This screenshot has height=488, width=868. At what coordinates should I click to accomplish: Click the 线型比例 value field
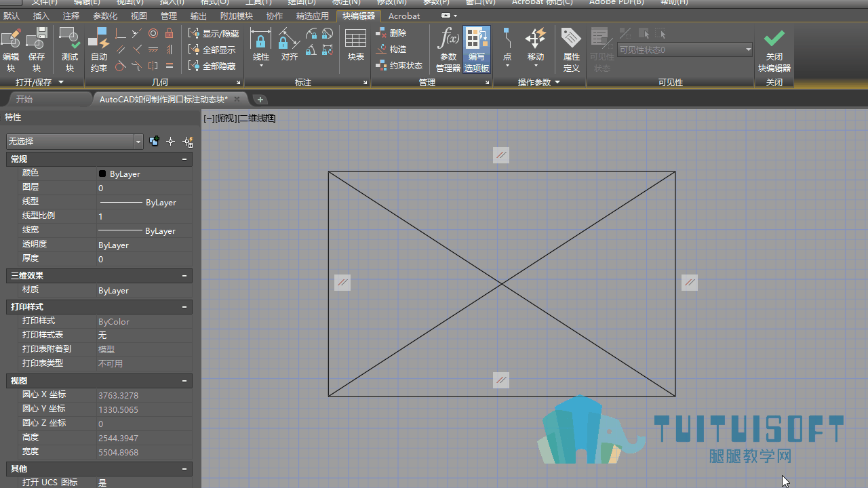pyautogui.click(x=144, y=216)
